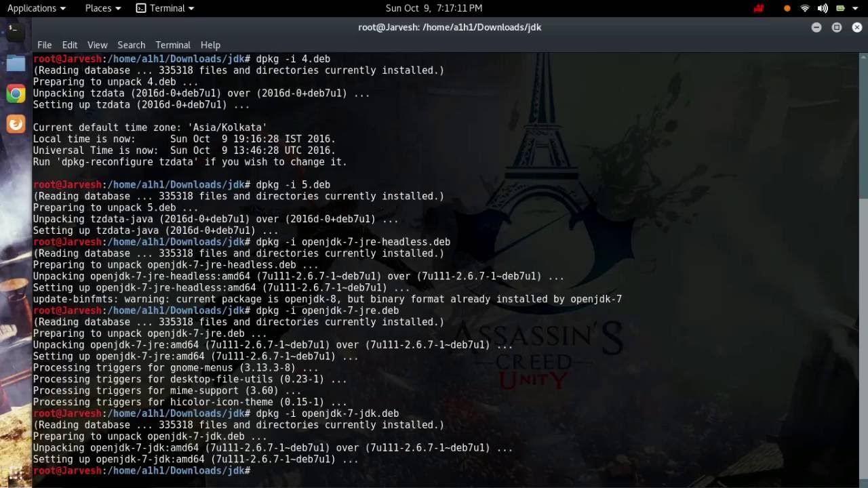Launch the orange Firefox-style browser icon
Image resolution: width=868 pixels, height=488 pixels.
(x=16, y=124)
